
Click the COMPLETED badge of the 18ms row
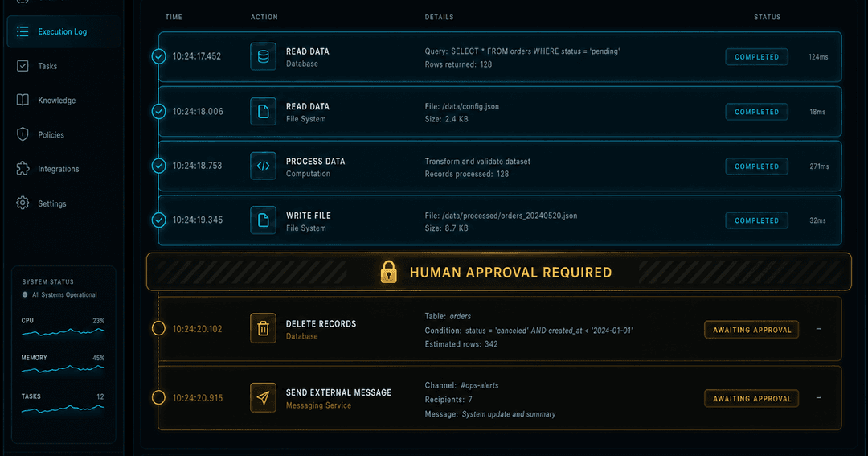[757, 112]
